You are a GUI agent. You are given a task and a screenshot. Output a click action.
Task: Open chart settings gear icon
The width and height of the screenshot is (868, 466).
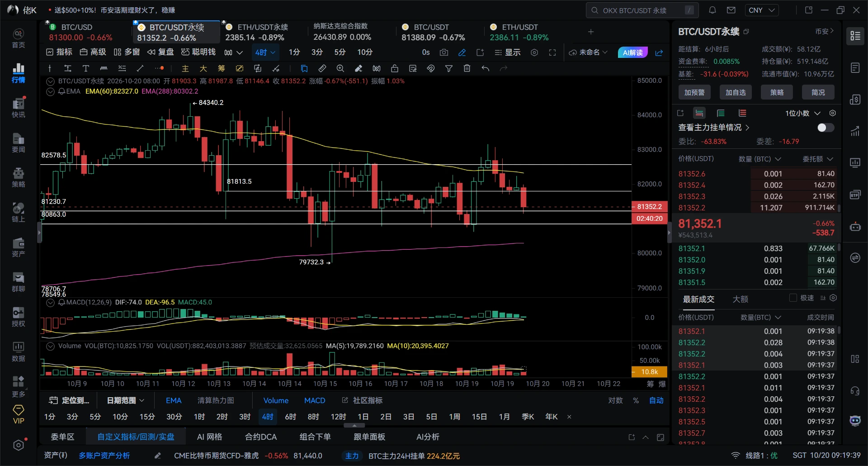[534, 52]
